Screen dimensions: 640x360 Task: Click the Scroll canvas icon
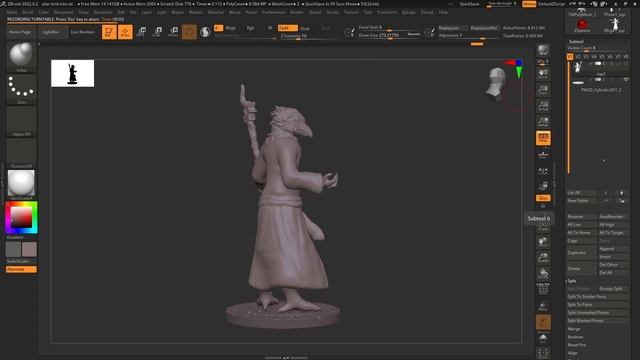pos(543,73)
